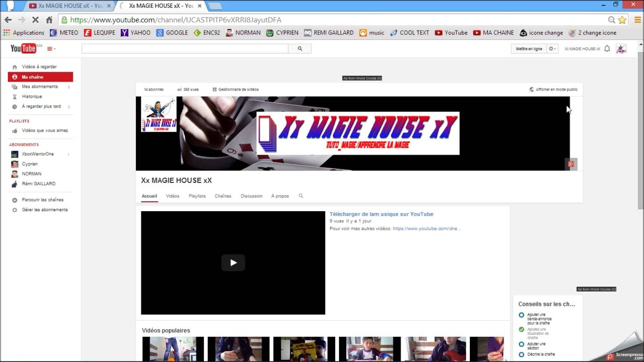Open the CYPRIEN bookmark

282,33
